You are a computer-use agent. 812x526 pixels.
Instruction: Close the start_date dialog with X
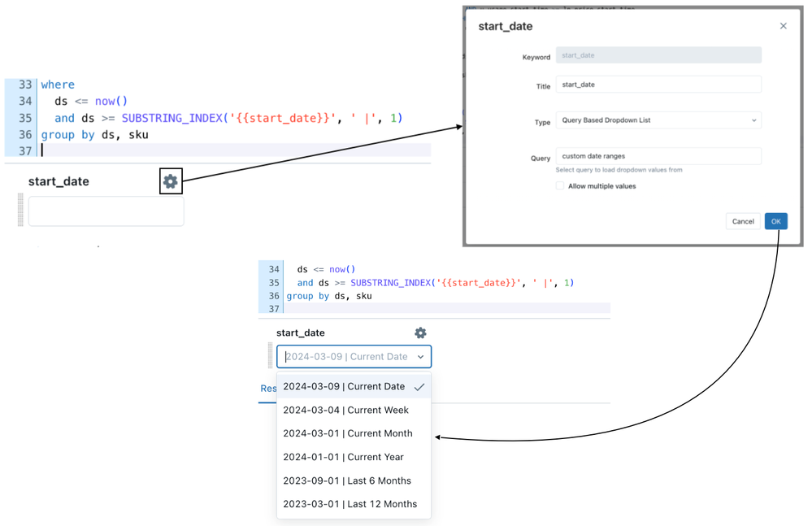pos(783,26)
